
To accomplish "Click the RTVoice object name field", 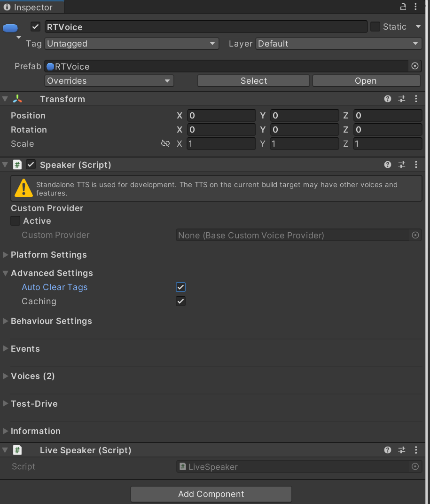I will point(206,27).
